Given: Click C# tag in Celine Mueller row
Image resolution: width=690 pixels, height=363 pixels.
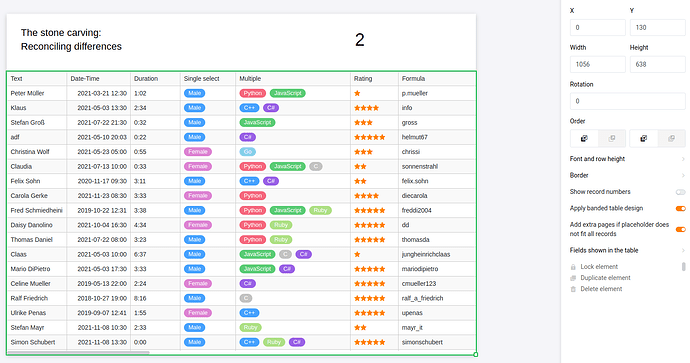Looking at the screenshot, I should pyautogui.click(x=248, y=283).
